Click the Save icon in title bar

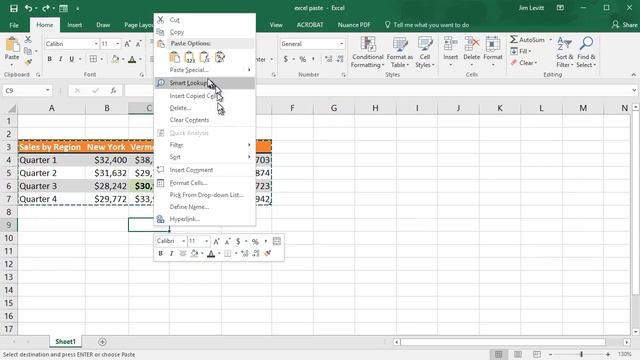pos(13,8)
